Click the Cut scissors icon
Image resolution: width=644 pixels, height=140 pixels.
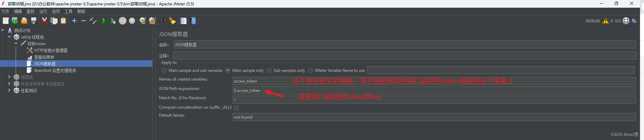point(44,21)
